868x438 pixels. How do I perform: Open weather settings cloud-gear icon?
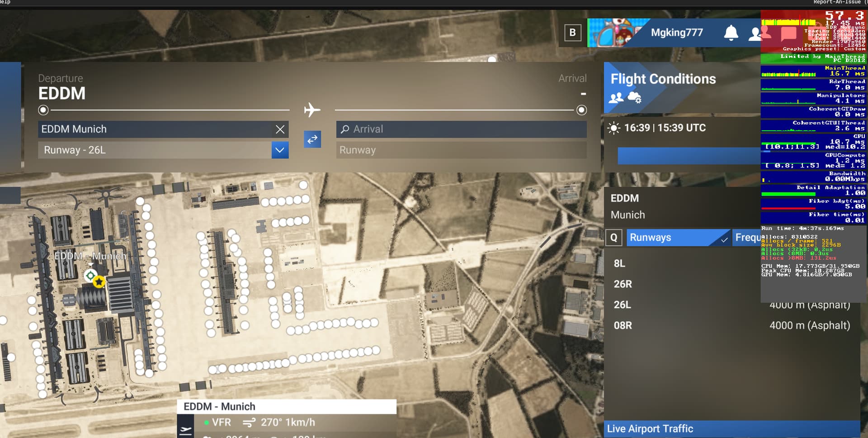pyautogui.click(x=634, y=97)
